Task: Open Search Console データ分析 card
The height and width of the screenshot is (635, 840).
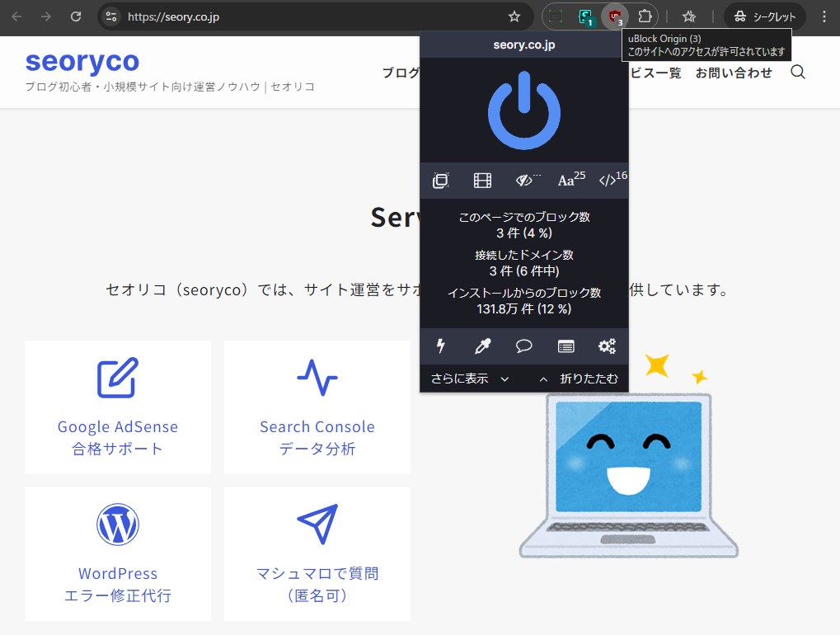Action: tap(317, 407)
